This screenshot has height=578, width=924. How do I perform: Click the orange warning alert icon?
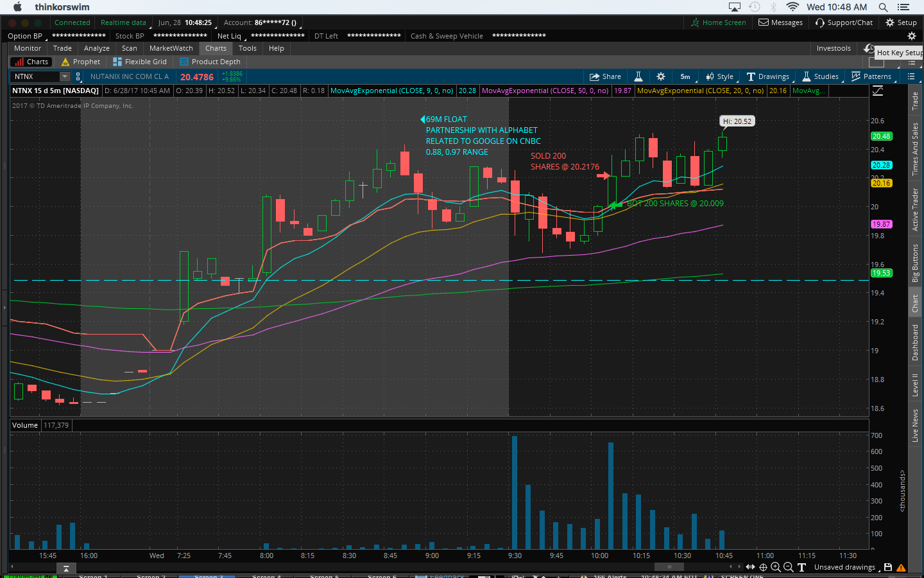click(x=902, y=568)
